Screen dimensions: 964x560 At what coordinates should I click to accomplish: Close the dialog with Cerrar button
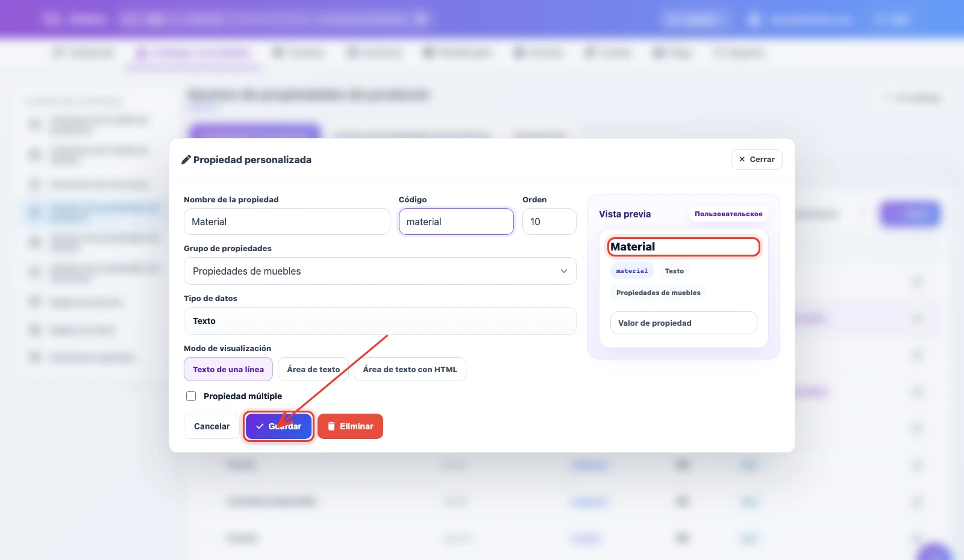coord(757,160)
